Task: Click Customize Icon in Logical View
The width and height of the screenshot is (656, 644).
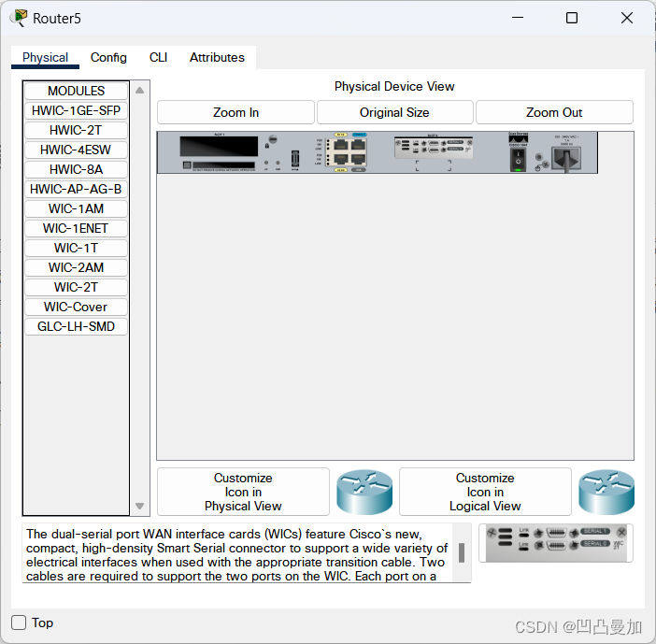Action: (x=485, y=492)
